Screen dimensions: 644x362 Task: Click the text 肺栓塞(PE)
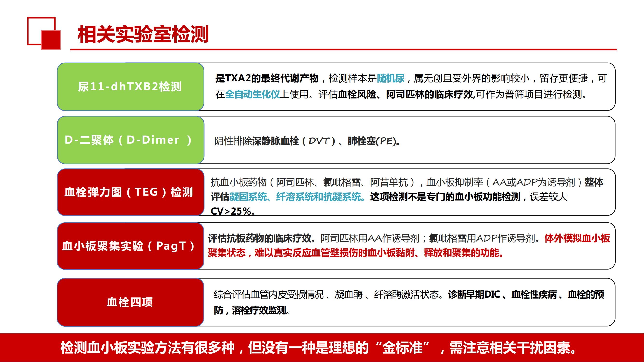tap(372, 141)
